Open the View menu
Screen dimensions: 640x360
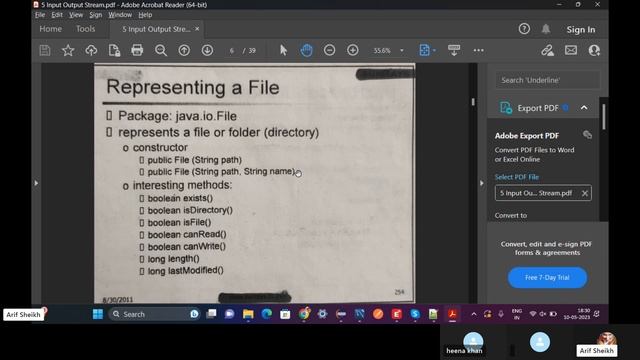click(x=76, y=15)
